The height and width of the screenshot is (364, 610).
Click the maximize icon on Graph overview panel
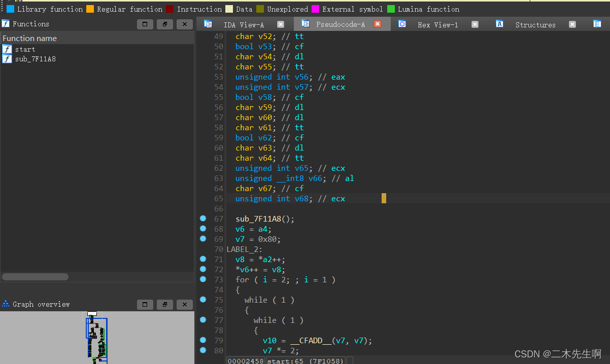tap(145, 304)
